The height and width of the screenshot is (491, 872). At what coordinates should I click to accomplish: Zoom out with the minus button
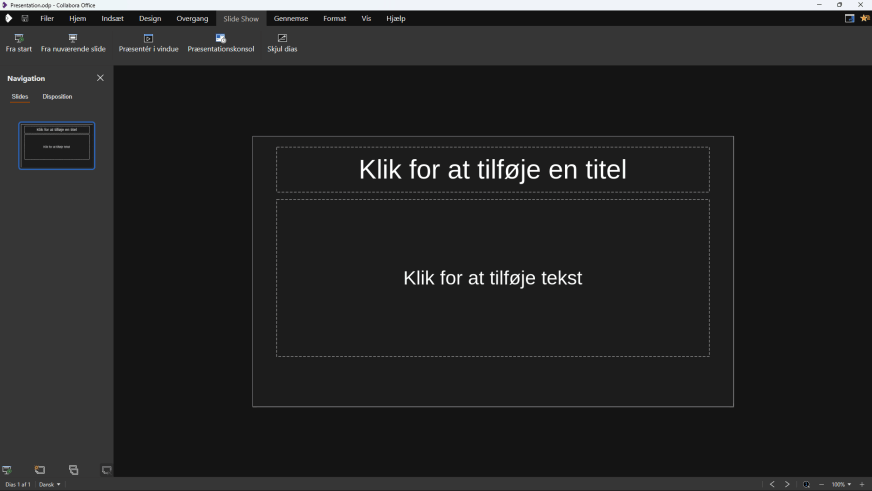(821, 484)
